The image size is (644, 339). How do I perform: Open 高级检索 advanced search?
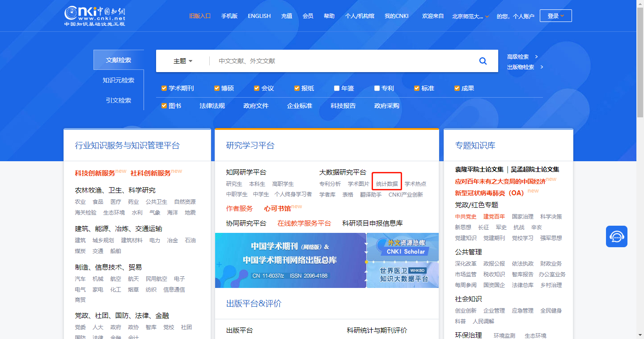tap(522, 56)
